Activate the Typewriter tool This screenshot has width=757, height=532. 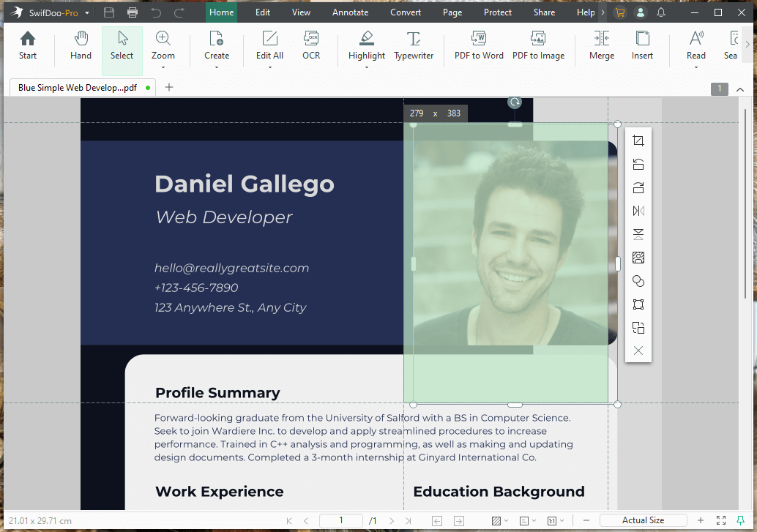click(414, 46)
